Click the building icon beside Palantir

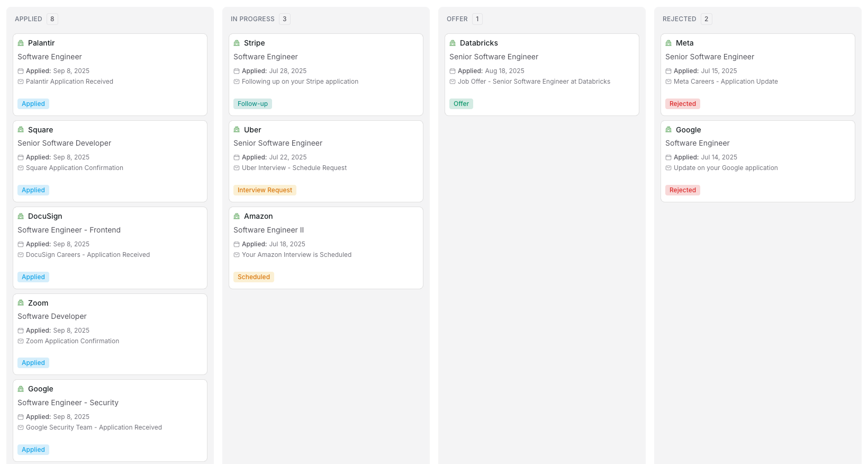pos(21,43)
